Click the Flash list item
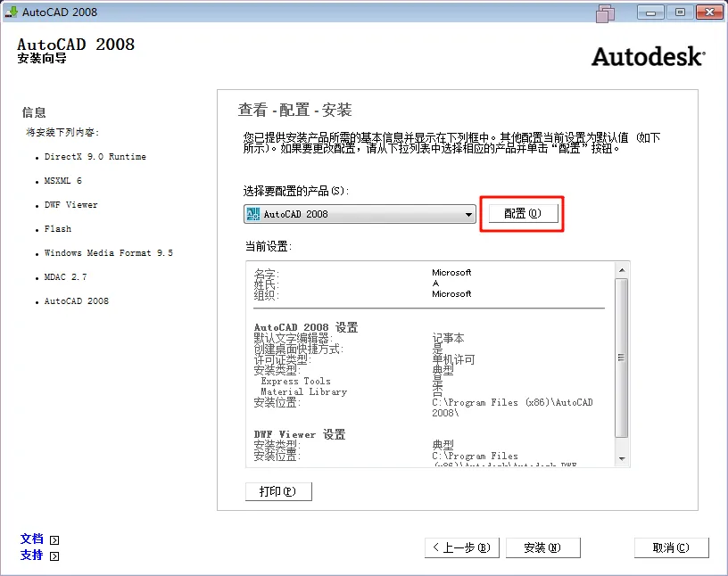728x576 pixels. (x=58, y=229)
